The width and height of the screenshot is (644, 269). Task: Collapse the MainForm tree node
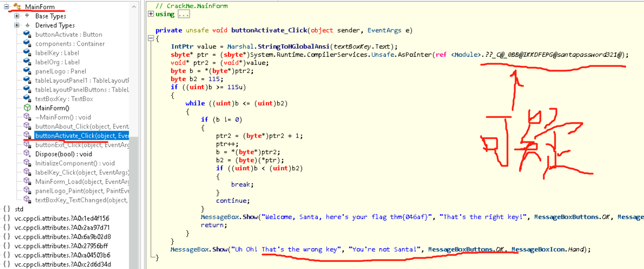pos(6,7)
